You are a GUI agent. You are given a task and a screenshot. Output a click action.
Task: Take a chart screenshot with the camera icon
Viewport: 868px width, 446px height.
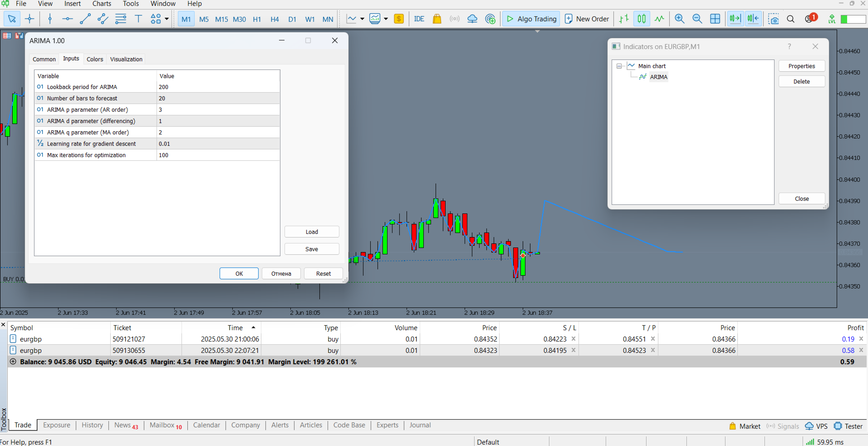(774, 19)
